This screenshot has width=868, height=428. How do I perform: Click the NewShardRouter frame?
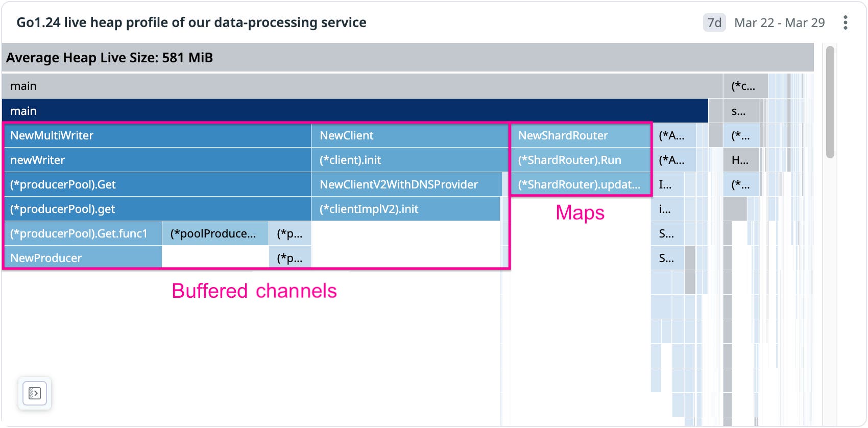580,135
